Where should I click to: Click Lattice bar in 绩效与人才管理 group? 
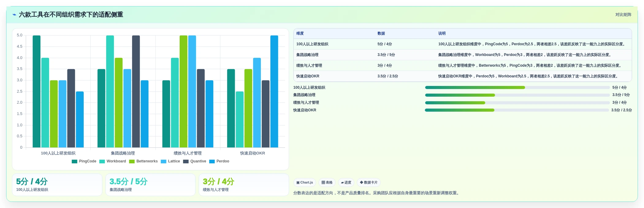point(192,91)
